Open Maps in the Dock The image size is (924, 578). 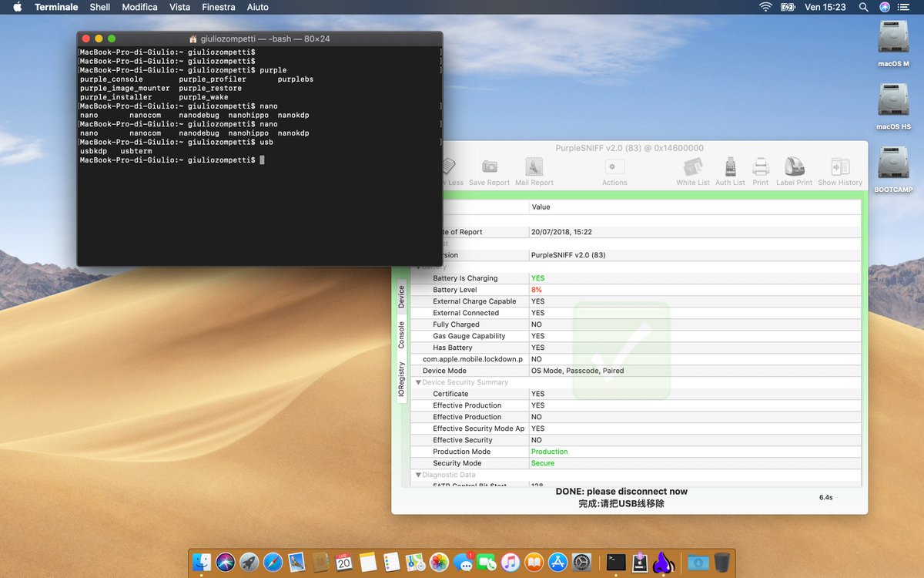pos(416,563)
